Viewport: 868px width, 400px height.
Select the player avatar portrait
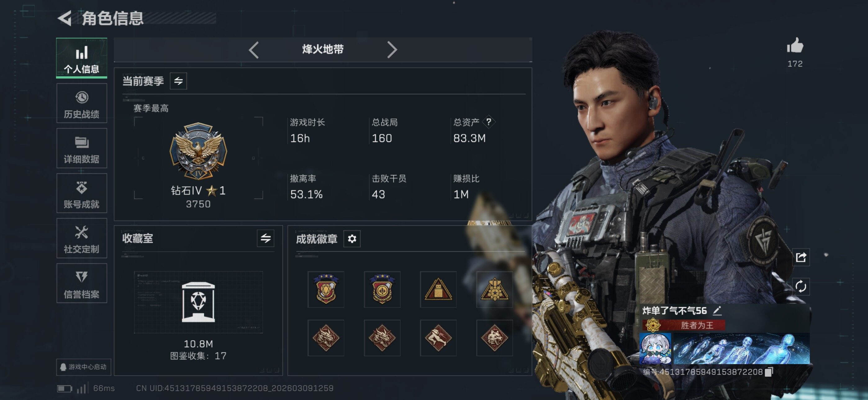coord(655,349)
